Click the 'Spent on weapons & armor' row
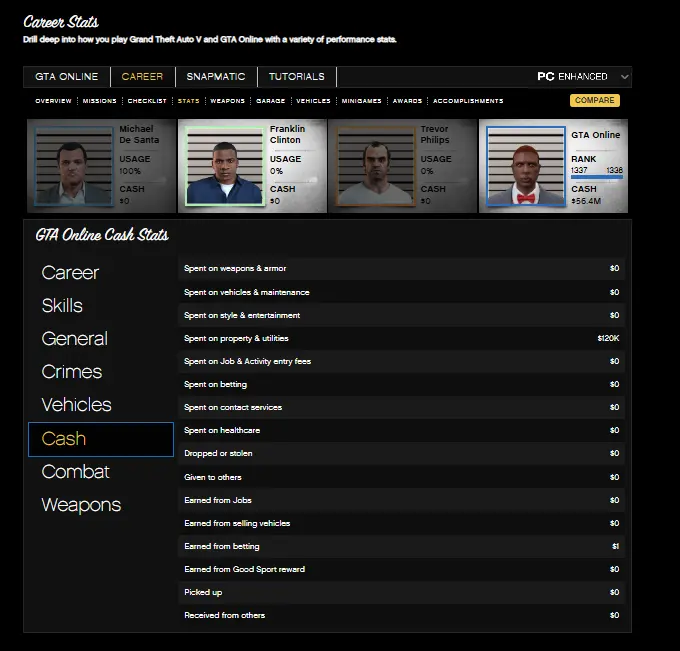 point(401,268)
